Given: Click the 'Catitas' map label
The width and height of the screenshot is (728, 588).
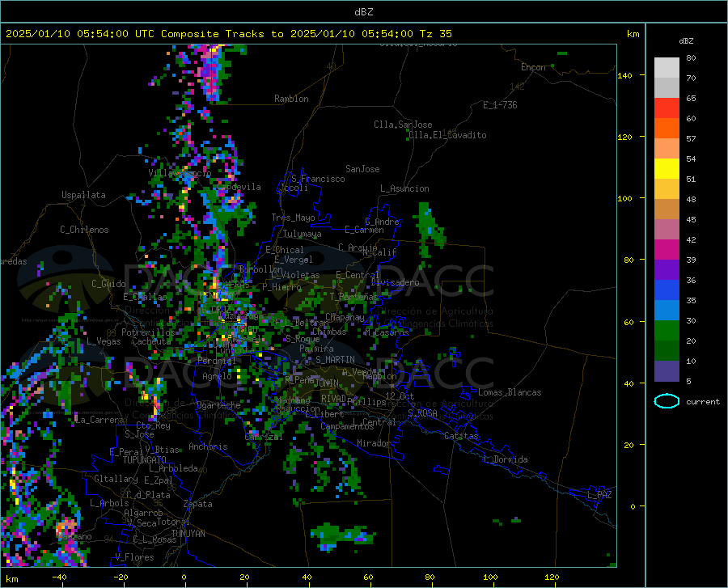Looking at the screenshot, I should [461, 436].
